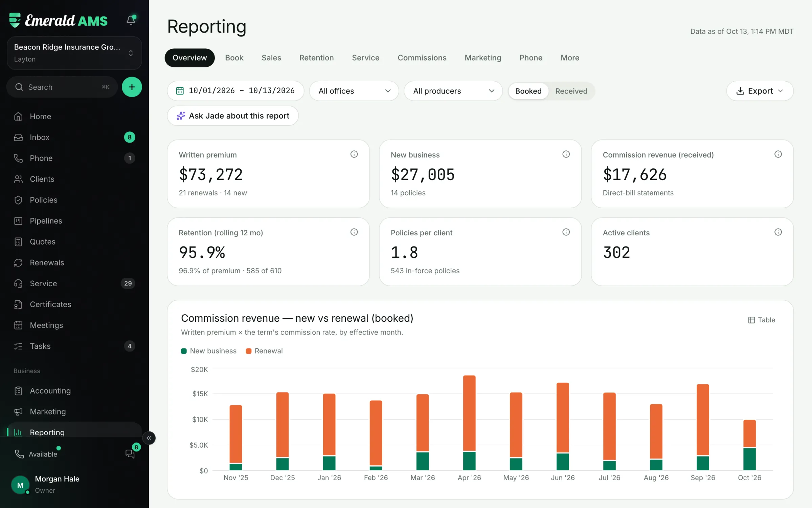This screenshot has height=508, width=812.
Task: Open the Service link with 29 badge
Action: pyautogui.click(x=74, y=283)
